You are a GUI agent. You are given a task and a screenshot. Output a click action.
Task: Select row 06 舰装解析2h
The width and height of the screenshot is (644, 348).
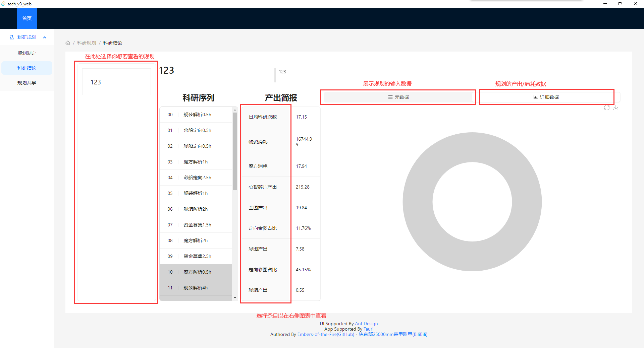196,209
